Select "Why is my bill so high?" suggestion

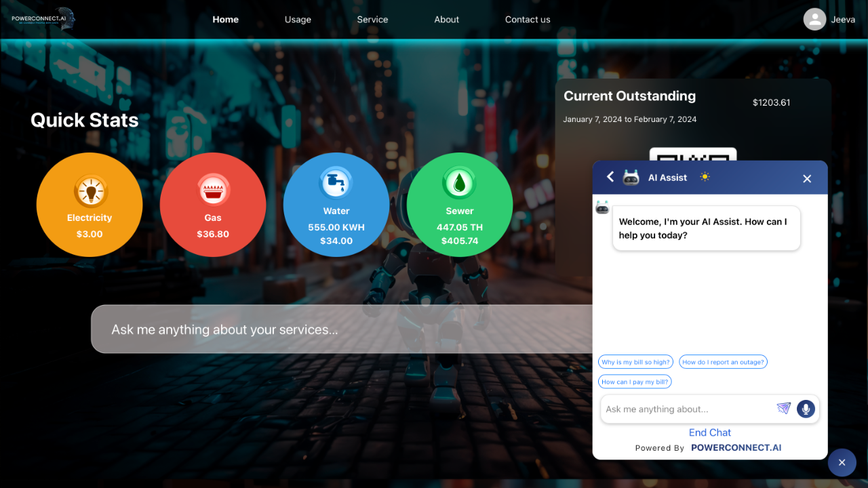coord(635,362)
